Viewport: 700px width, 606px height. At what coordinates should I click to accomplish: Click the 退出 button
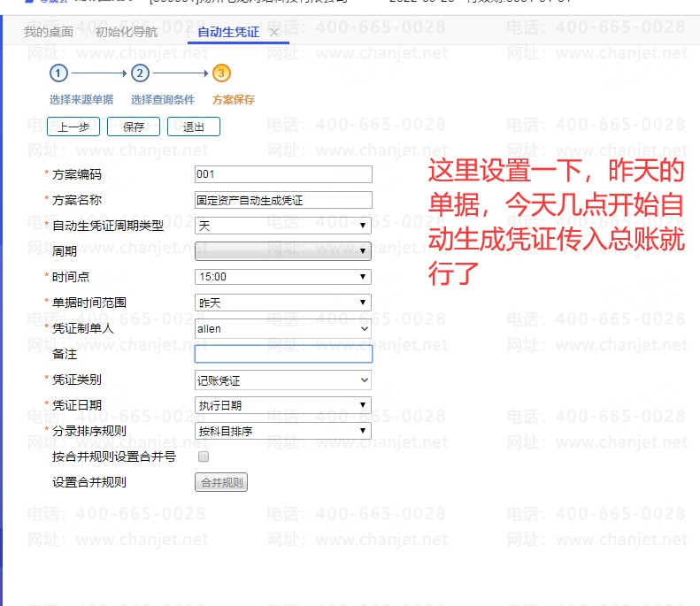194,127
